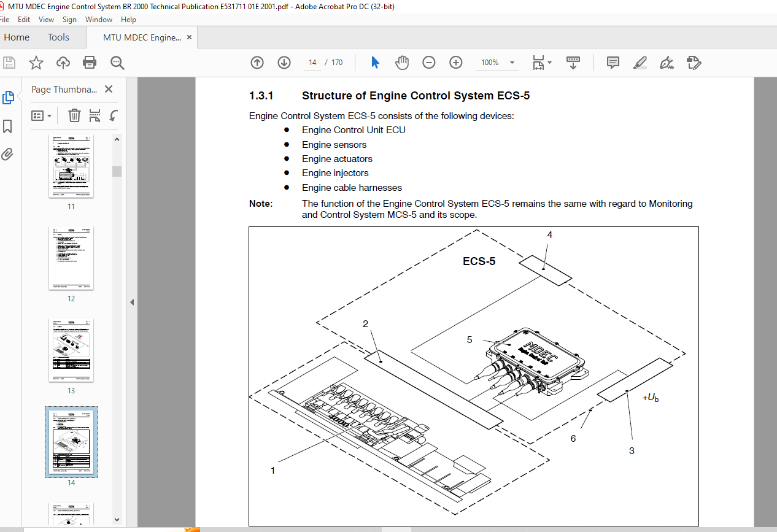The image size is (777, 532).
Task: Click the trash Delete Pages icon
Action: tap(74, 115)
